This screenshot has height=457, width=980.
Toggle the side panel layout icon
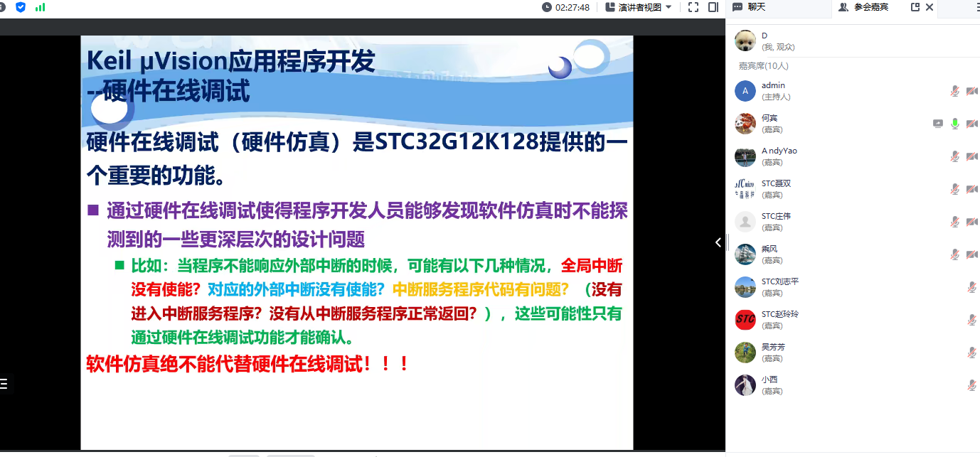[x=713, y=7]
